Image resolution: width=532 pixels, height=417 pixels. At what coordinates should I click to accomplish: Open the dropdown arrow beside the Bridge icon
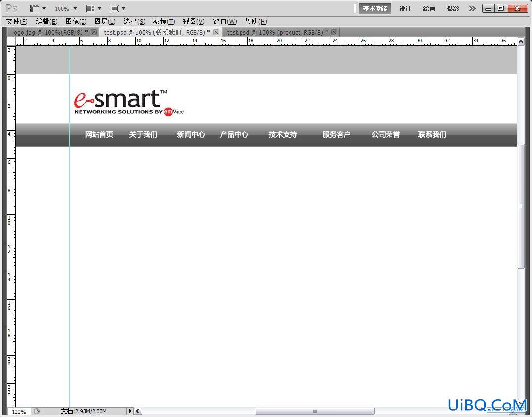tap(44, 8)
